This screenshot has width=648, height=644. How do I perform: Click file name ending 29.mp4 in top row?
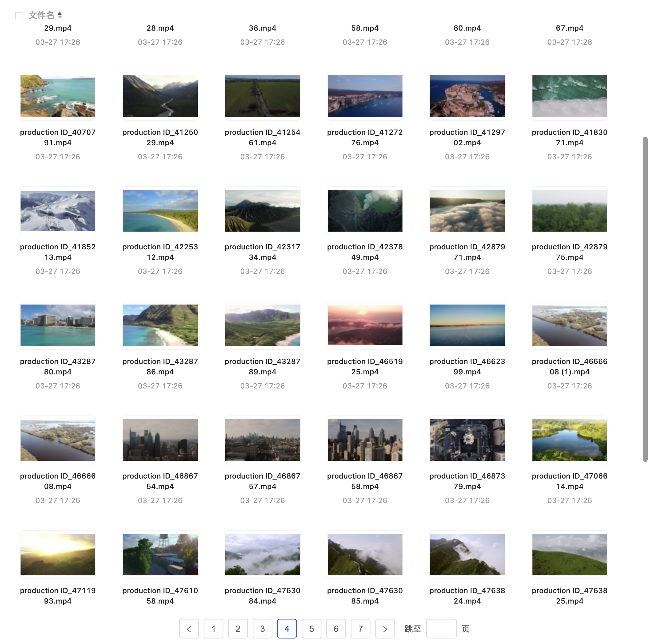tap(58, 28)
